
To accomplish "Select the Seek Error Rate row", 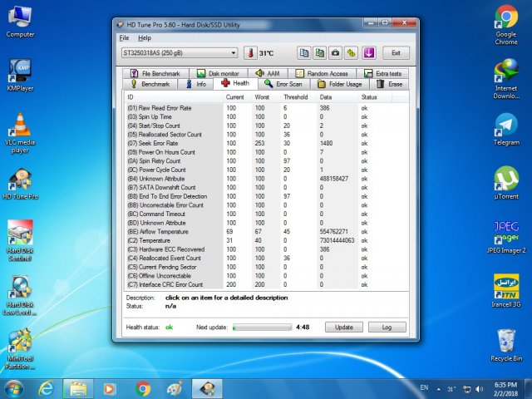I will (x=266, y=143).
